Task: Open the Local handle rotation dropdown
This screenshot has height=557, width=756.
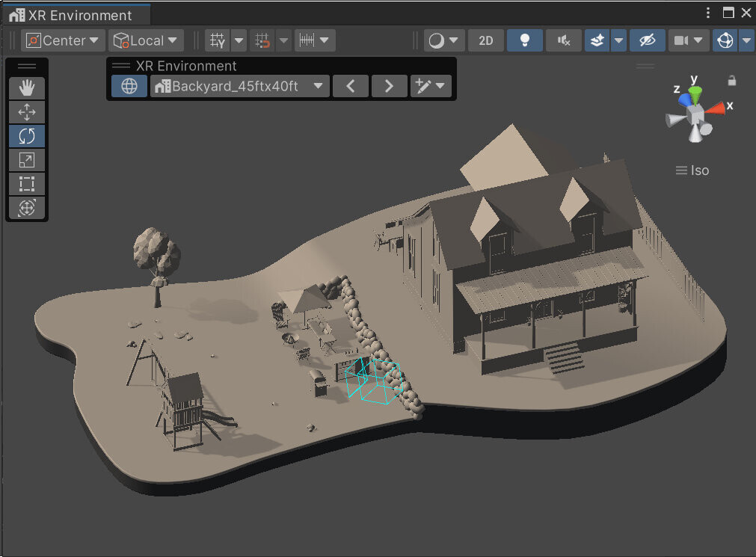Action: click(x=146, y=40)
